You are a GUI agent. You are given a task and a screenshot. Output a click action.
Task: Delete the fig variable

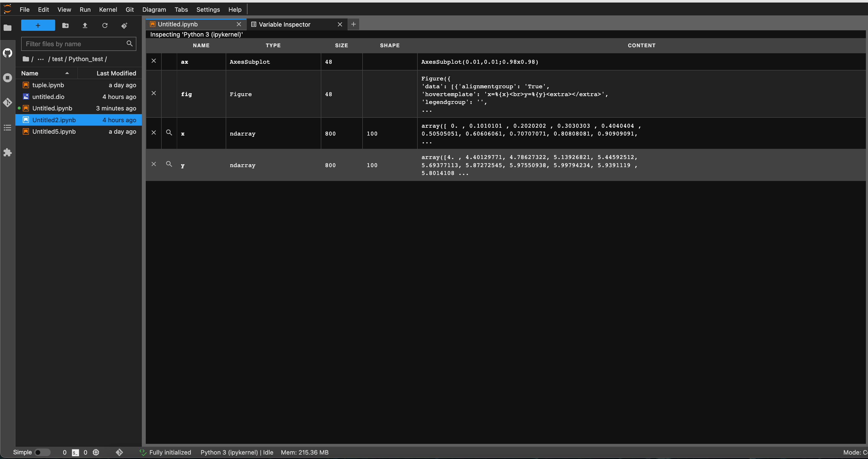tap(154, 93)
